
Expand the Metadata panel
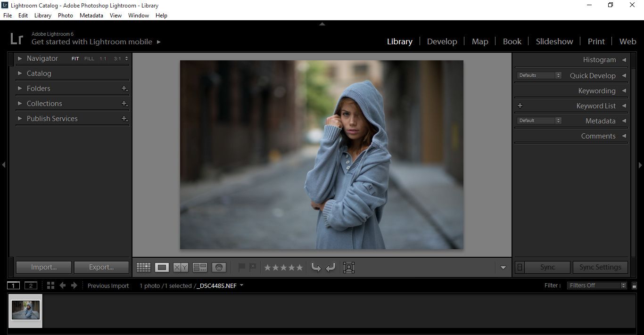coord(624,121)
